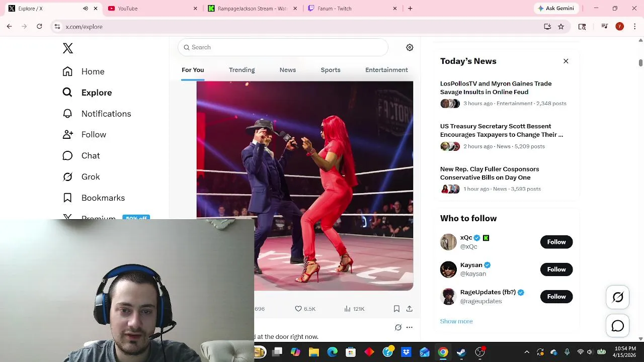Open new browser tab
The width and height of the screenshot is (644, 362).
pyautogui.click(x=410, y=9)
